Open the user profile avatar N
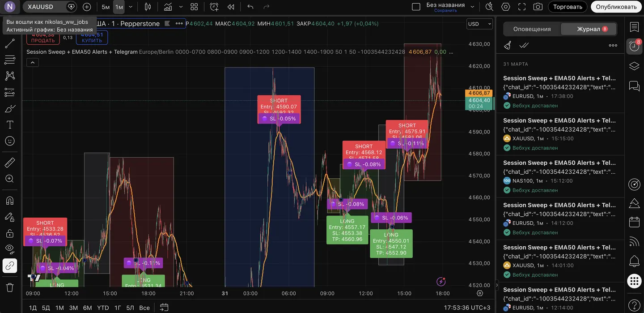 click(x=9, y=7)
